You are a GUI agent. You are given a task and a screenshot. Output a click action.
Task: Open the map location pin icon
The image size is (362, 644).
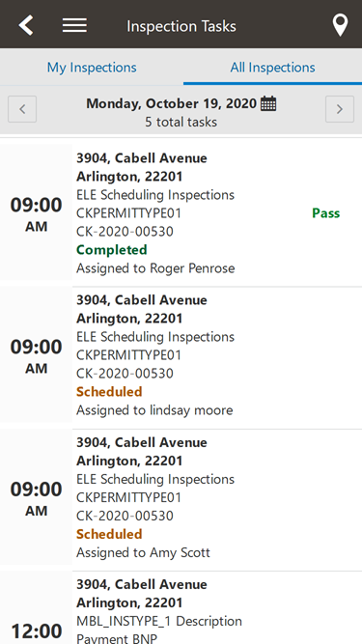pos(340,25)
